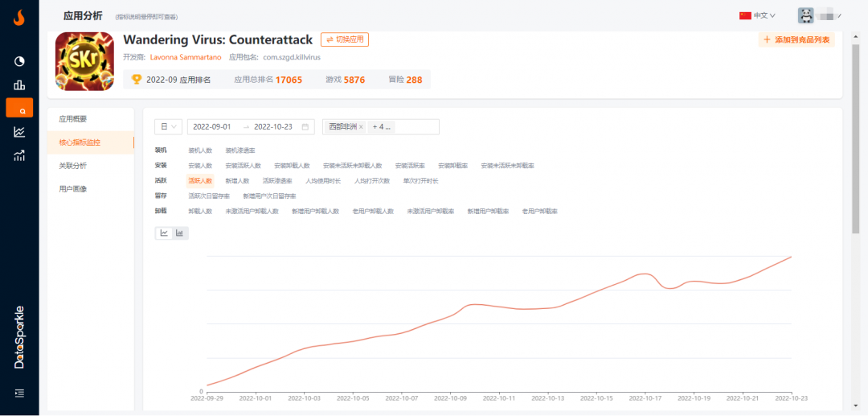The image size is (868, 416).
Task: Click 添加到竞品列表 button
Action: coord(796,40)
